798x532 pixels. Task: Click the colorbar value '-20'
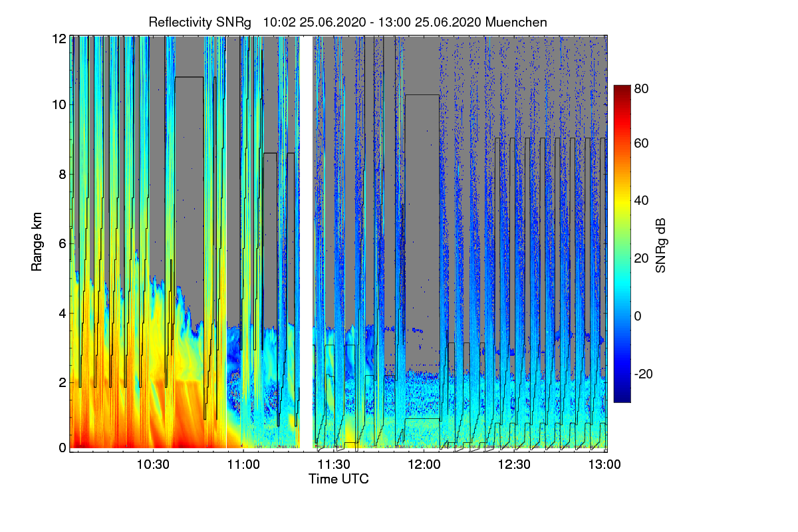[644, 374]
